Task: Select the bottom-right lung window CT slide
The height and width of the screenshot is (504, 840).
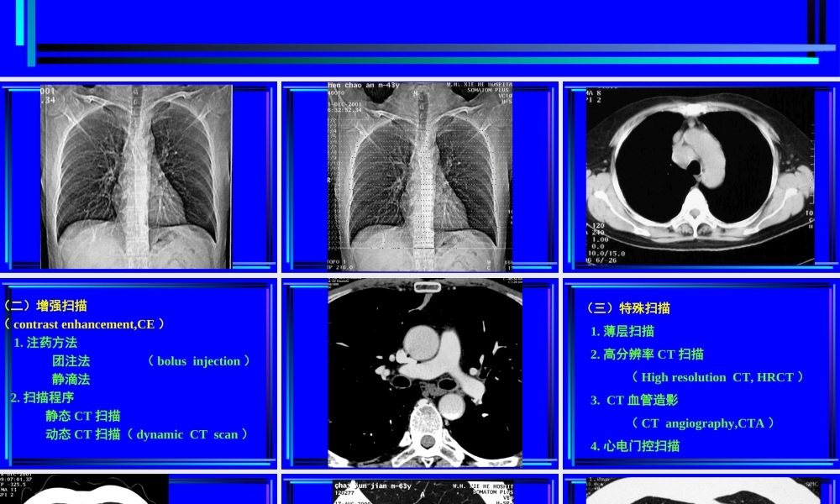Action: click(x=700, y=491)
